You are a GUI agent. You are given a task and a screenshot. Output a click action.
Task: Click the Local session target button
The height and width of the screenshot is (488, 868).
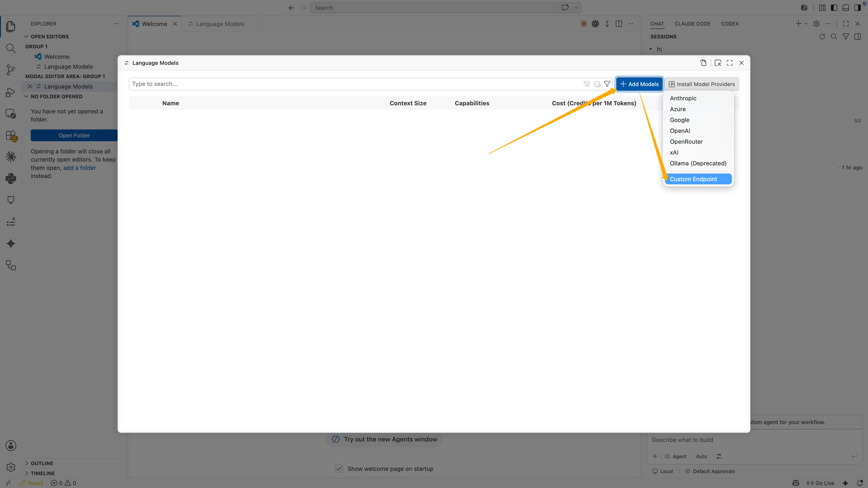[x=663, y=471]
